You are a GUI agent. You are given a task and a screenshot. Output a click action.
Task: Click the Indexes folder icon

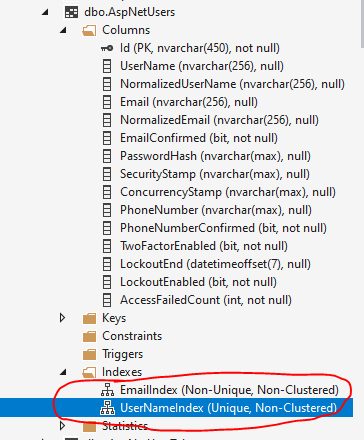click(89, 372)
